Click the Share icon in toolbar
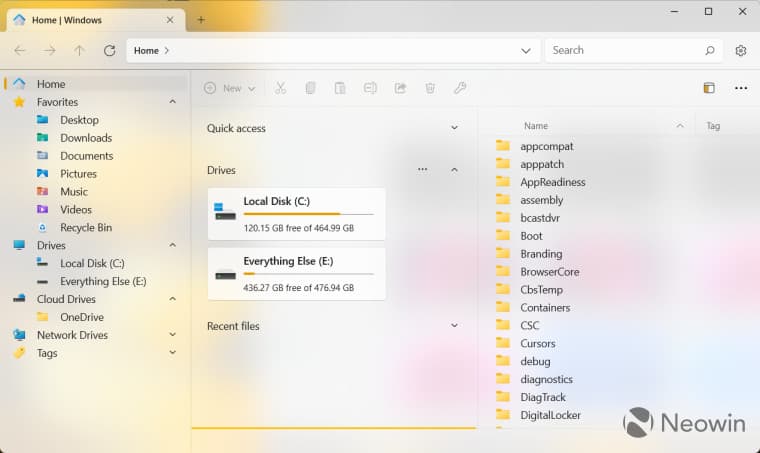The width and height of the screenshot is (760, 453). coord(400,88)
